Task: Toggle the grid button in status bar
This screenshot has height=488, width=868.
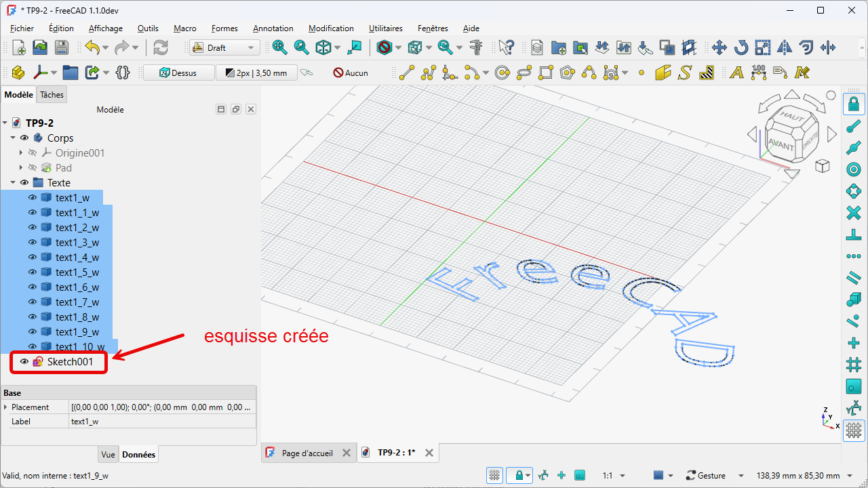Action: (494, 476)
